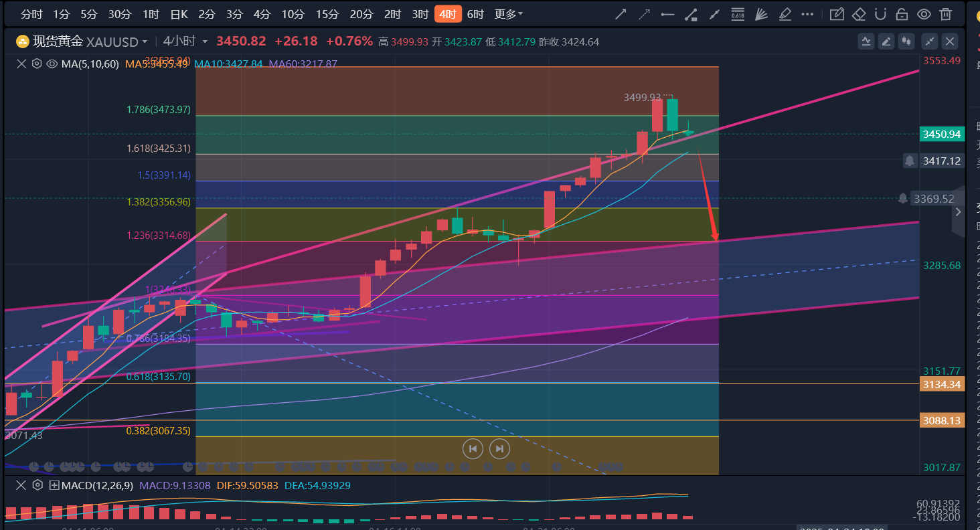Select the eraser tool
Screen dimensions: 980x530
pyautogui.click(x=859, y=14)
